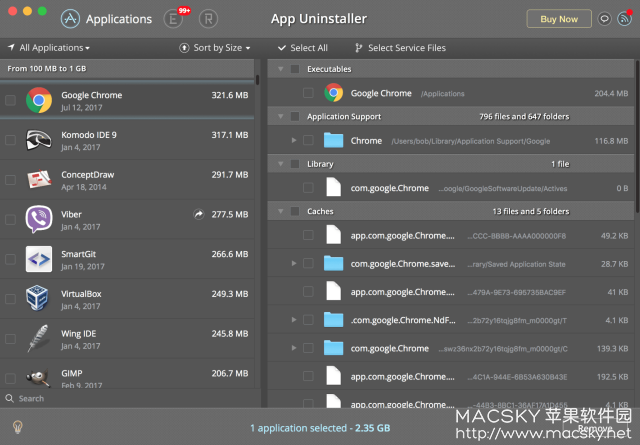
Task: Click the Viber app icon
Action: pos(39,219)
